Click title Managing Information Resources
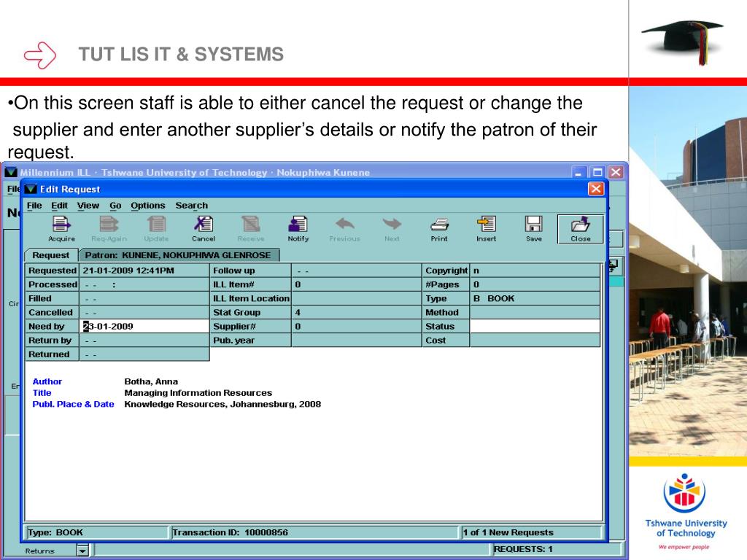 (198, 393)
